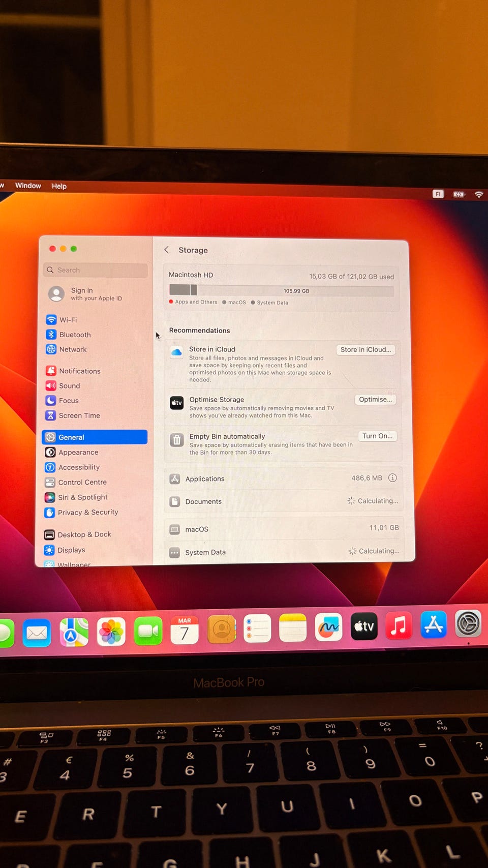Open Contacts from the Dock
This screenshot has height=868, width=488.
tap(222, 629)
